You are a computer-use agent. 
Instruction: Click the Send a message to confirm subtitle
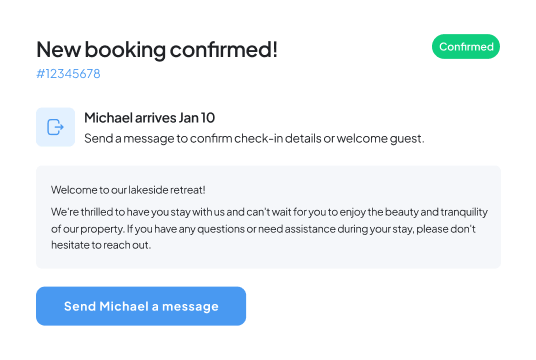click(x=254, y=138)
